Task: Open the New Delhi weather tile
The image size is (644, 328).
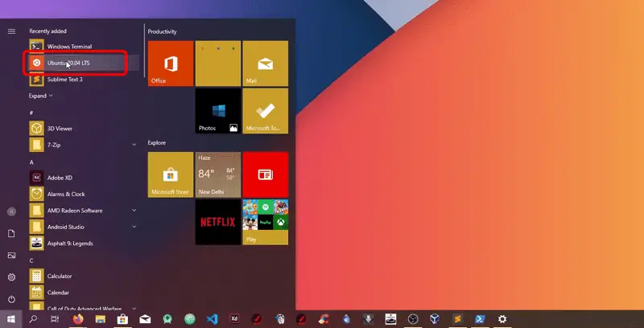Action: 217,174
